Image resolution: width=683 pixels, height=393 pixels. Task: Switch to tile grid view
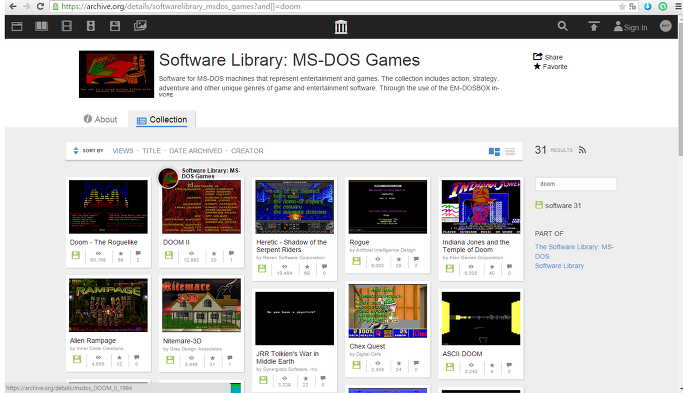pos(494,151)
